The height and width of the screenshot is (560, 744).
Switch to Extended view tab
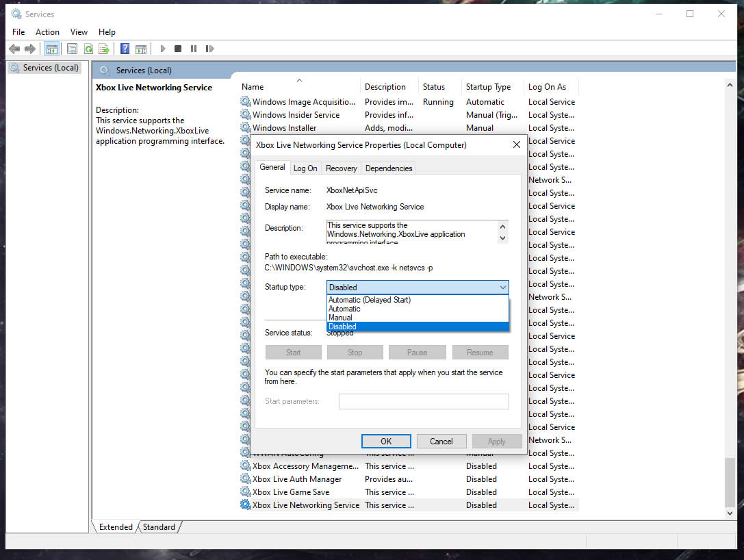tap(116, 526)
